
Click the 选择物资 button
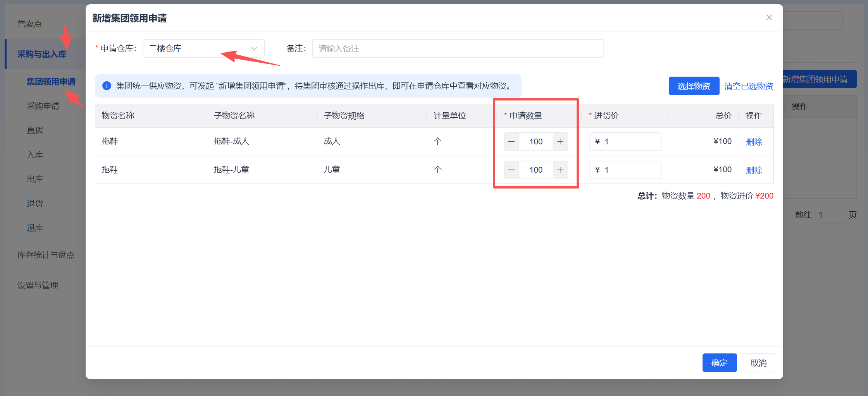point(694,86)
